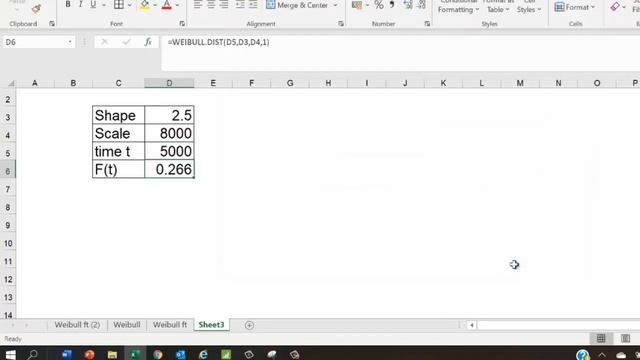Open the Alignment settings dialog launcher
This screenshot has height=360, width=640.
pyautogui.click(x=341, y=24)
